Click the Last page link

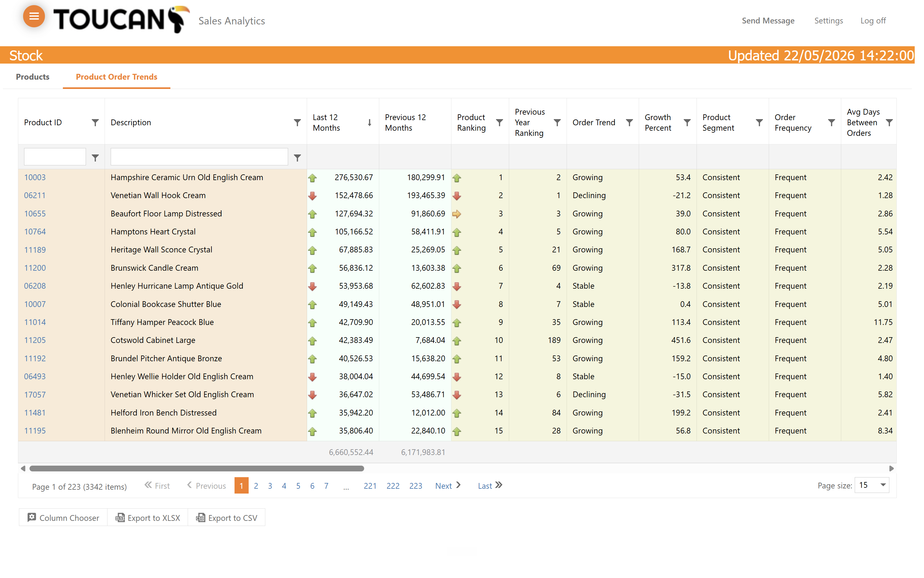490,486
